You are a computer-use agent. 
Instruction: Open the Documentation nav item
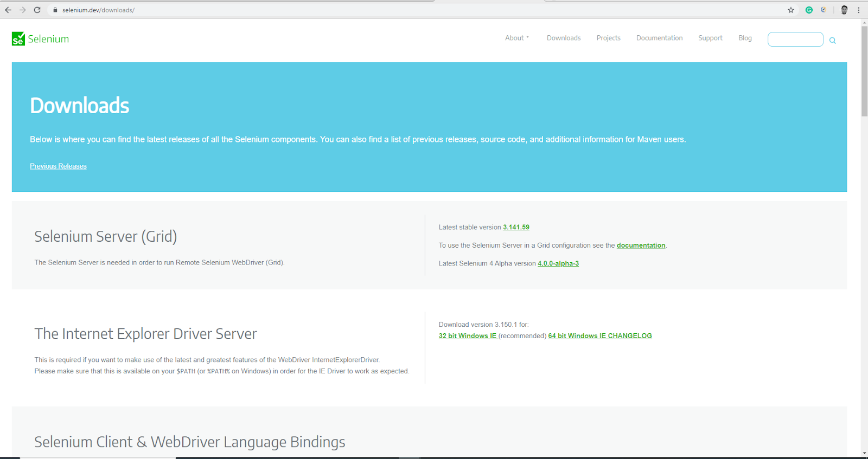point(659,38)
